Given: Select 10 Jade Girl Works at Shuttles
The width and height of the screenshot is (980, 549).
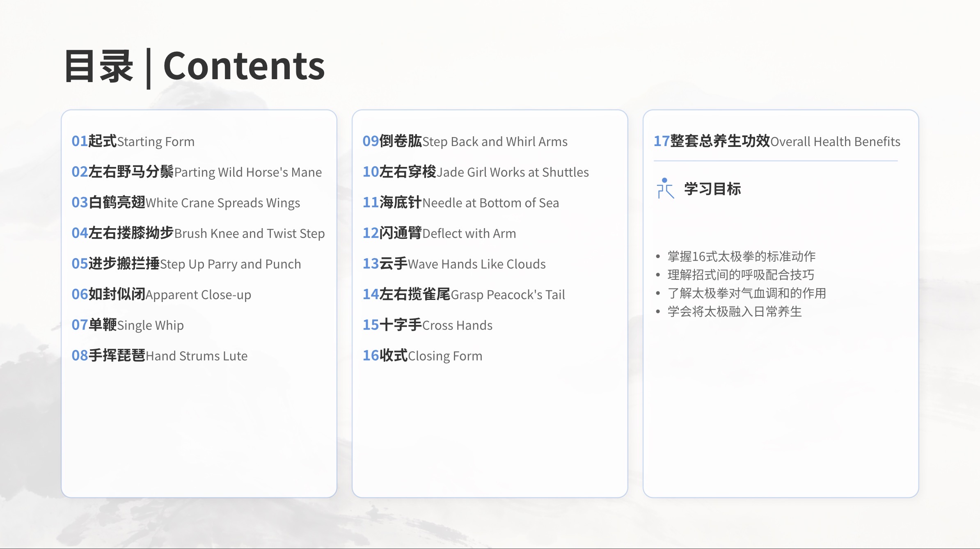Looking at the screenshot, I should click(475, 172).
